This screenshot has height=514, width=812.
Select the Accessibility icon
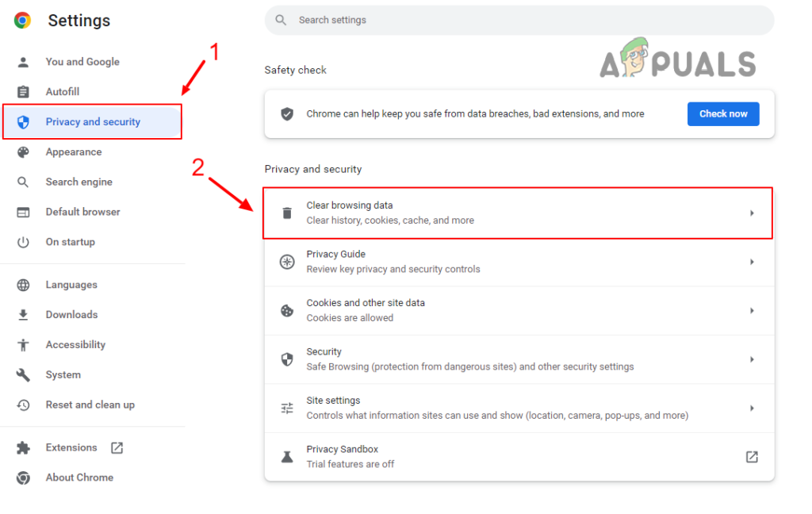(21, 344)
